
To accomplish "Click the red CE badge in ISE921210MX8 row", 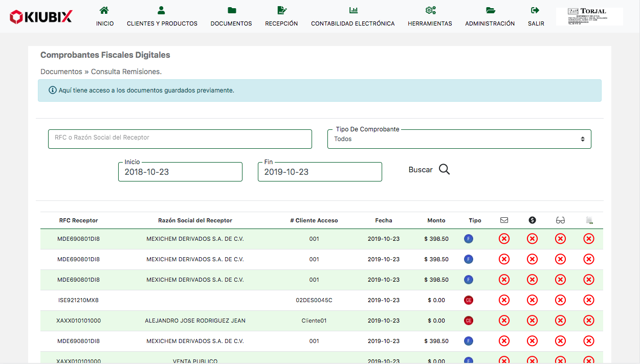I will click(468, 300).
